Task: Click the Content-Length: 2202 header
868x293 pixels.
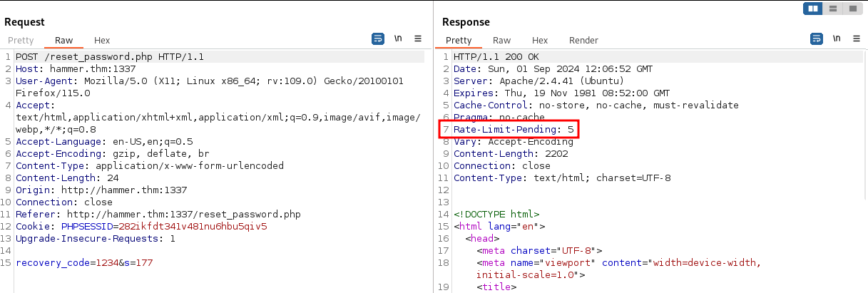Action: [x=511, y=154]
